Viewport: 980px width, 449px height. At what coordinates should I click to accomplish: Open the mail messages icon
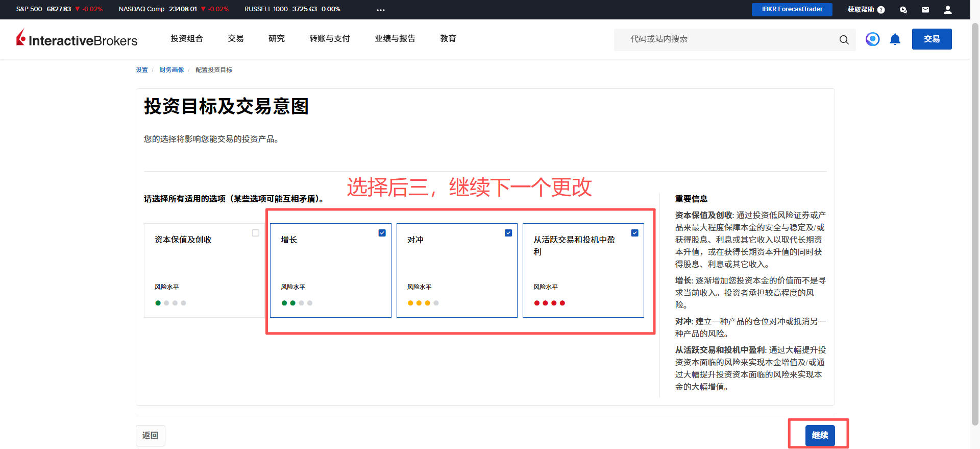(x=925, y=10)
